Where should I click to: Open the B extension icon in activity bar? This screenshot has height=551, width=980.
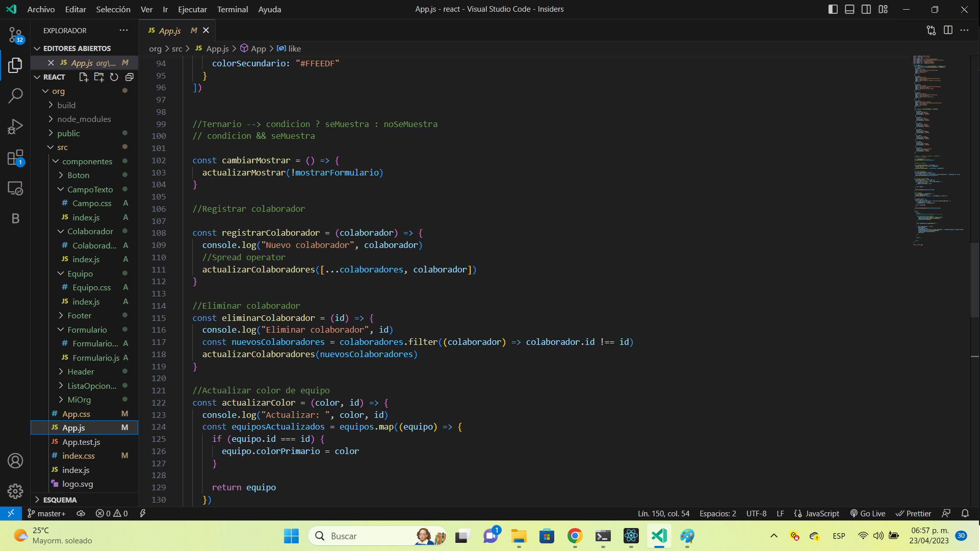[x=15, y=218]
